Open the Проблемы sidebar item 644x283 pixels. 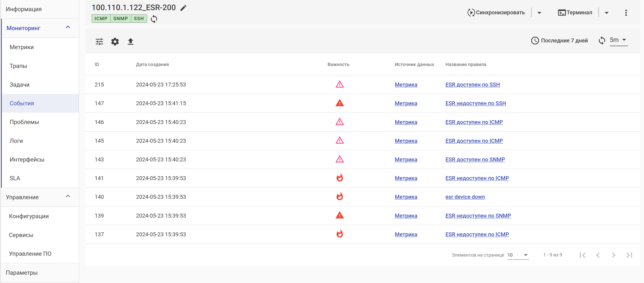24,122
